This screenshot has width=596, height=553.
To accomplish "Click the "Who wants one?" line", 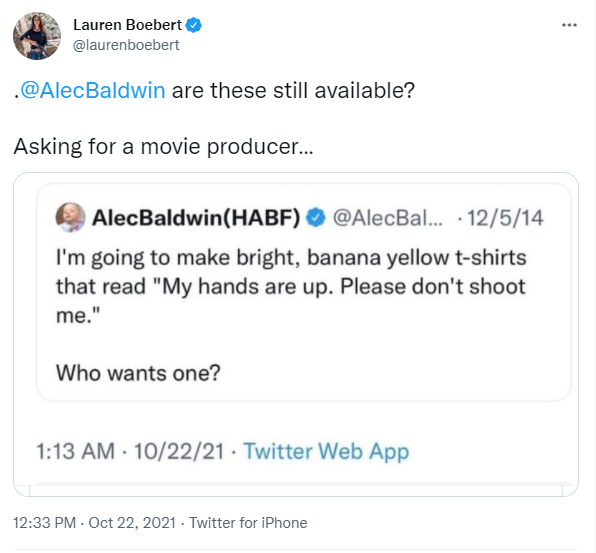I will pyautogui.click(x=138, y=373).
